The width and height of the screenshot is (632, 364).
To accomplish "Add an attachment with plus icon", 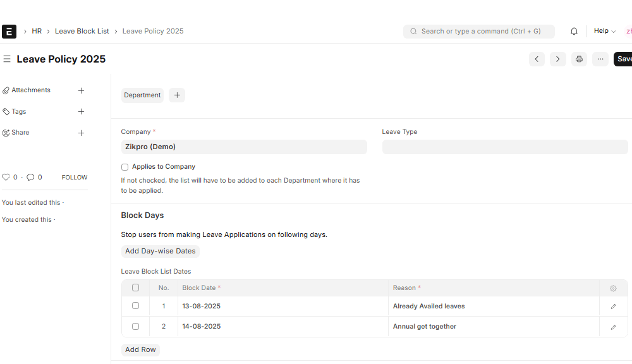I will click(x=81, y=91).
